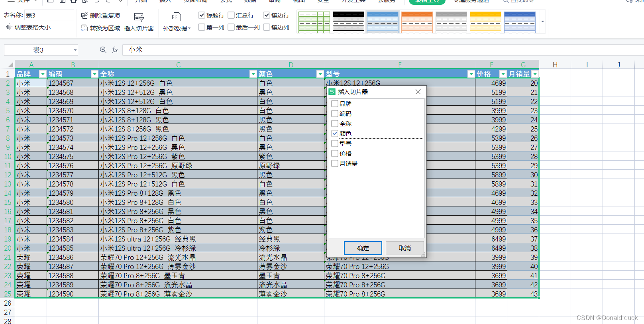Open the 月销量 column filter dropdown

tap(535, 74)
